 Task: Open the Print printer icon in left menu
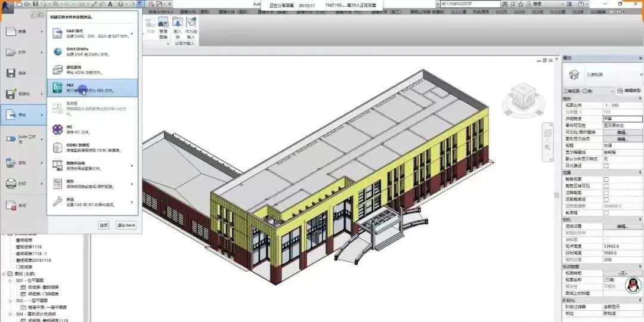click(x=11, y=184)
